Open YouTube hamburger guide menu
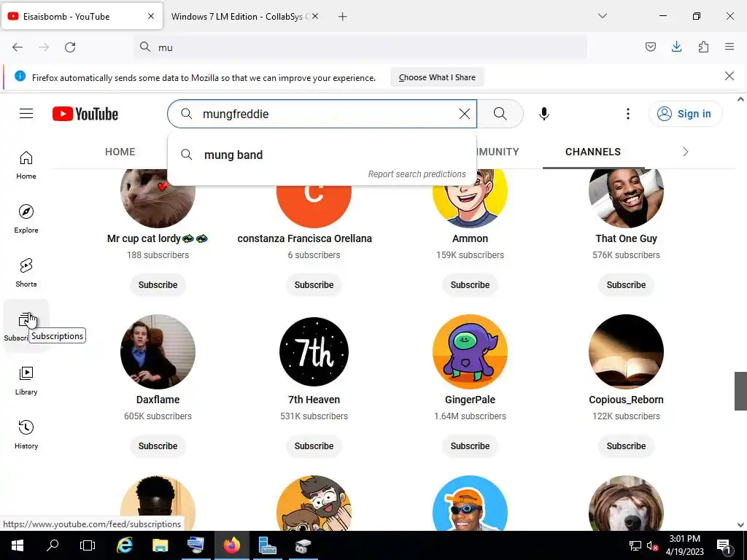The image size is (747, 560). tap(26, 113)
